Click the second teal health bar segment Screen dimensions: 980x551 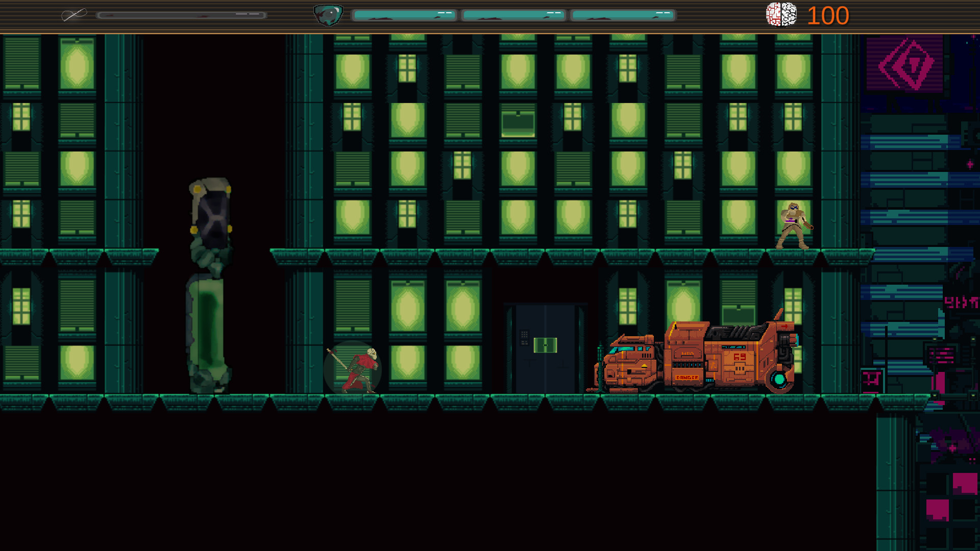click(513, 15)
